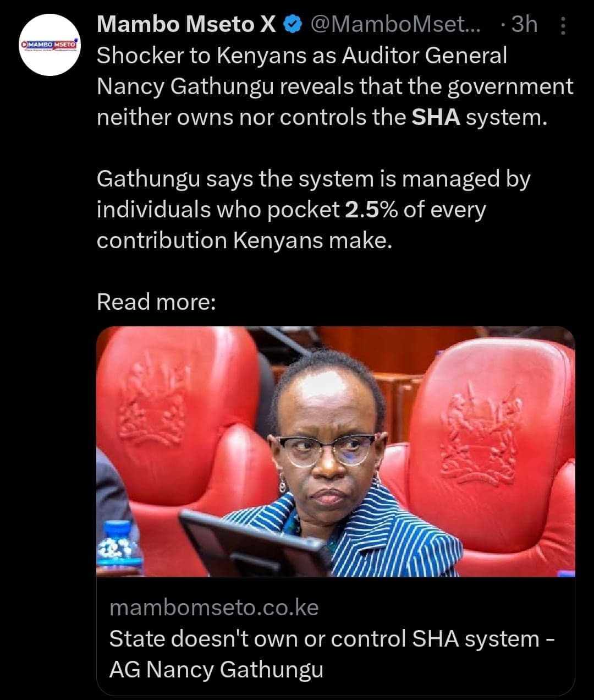Viewport: 594px width, 700px height.
Task: Click the bold SHA word in tweet
Action: 436,118
